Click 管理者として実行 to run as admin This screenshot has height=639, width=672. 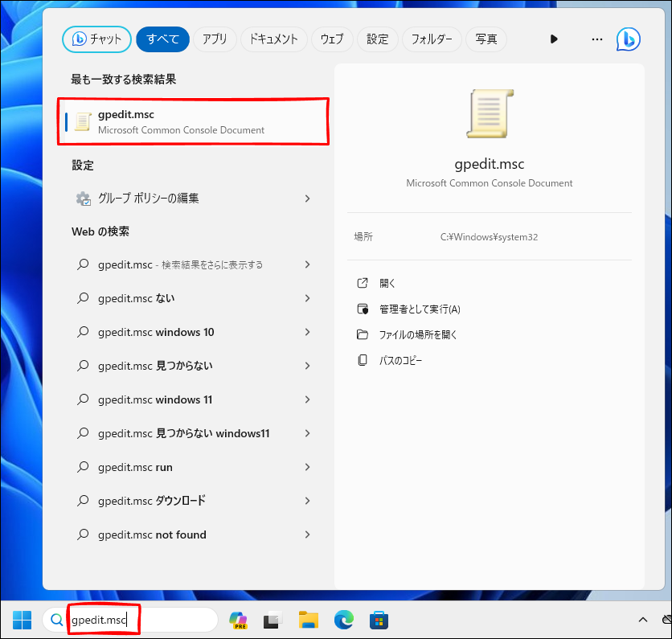pos(420,309)
